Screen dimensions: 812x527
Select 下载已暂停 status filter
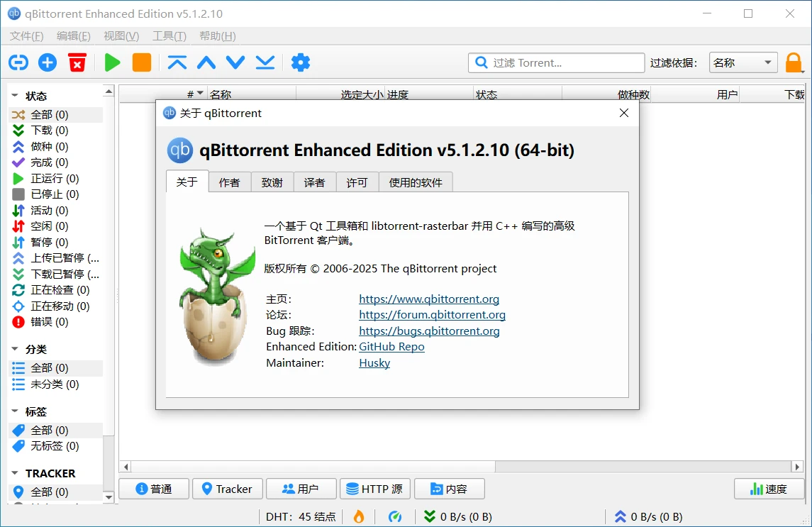point(56,274)
